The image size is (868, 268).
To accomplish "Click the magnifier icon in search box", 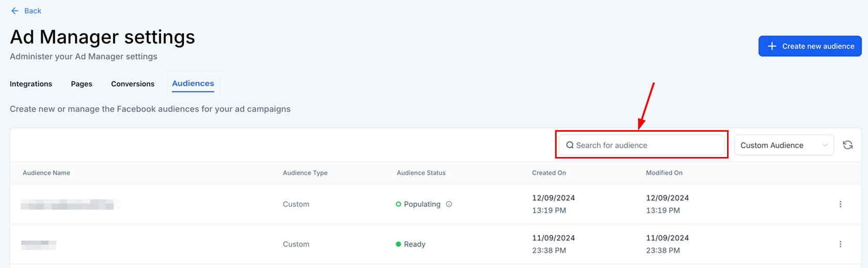I will pos(570,146).
